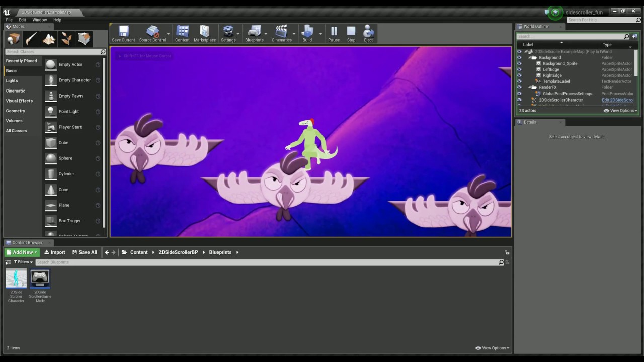Click the Blueprints breadcrumb path segment
The height and width of the screenshot is (362, 644).
click(220, 252)
